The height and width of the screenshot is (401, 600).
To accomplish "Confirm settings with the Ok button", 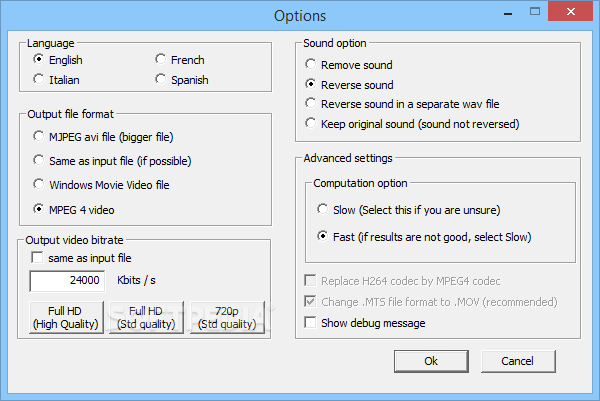I will [x=431, y=361].
